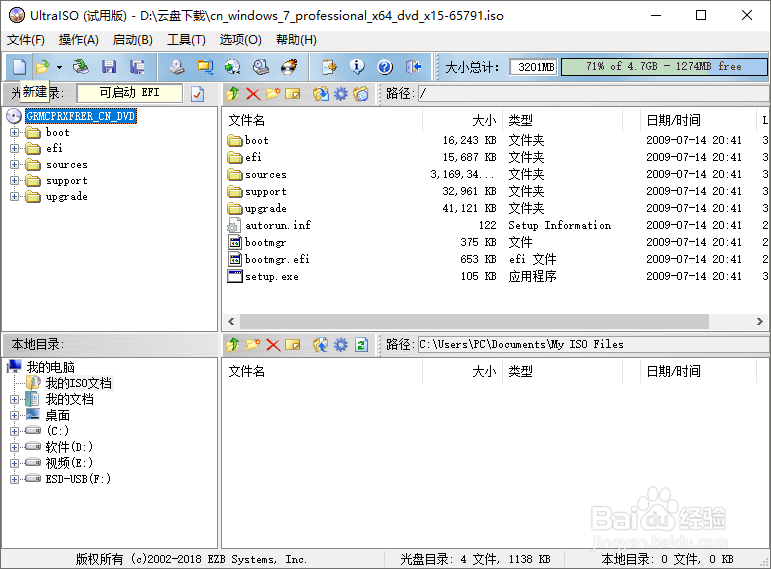
Task: Click the red X Delete icon in ISO pane toolbar
Action: [x=253, y=93]
